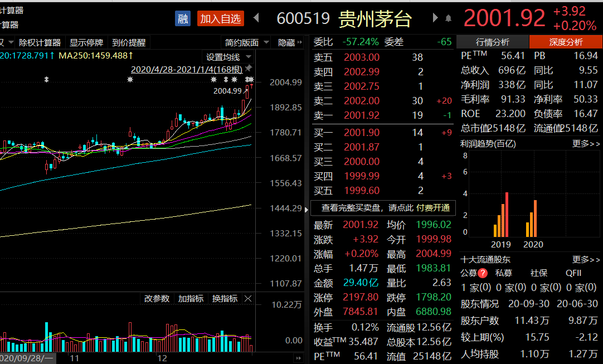Click the 委比 value -57.24%
The width and height of the screenshot is (603, 364).
click(x=361, y=42)
